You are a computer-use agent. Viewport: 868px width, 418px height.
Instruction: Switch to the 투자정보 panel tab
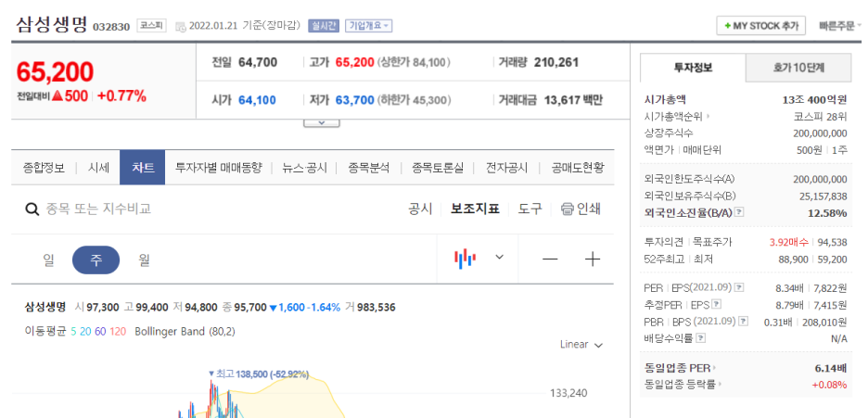(x=693, y=68)
